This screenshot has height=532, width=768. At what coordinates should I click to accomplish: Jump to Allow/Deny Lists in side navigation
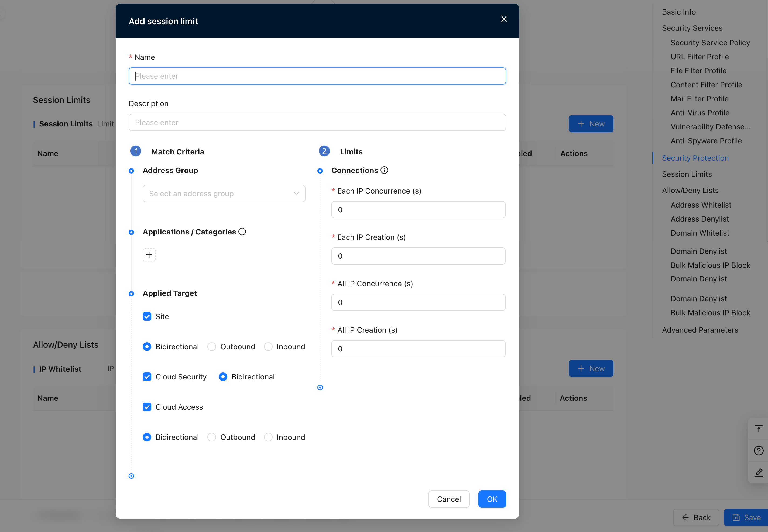690,190
